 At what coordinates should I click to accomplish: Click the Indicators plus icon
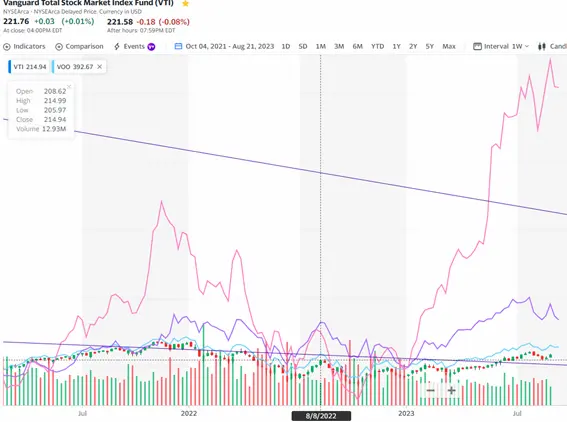7,47
